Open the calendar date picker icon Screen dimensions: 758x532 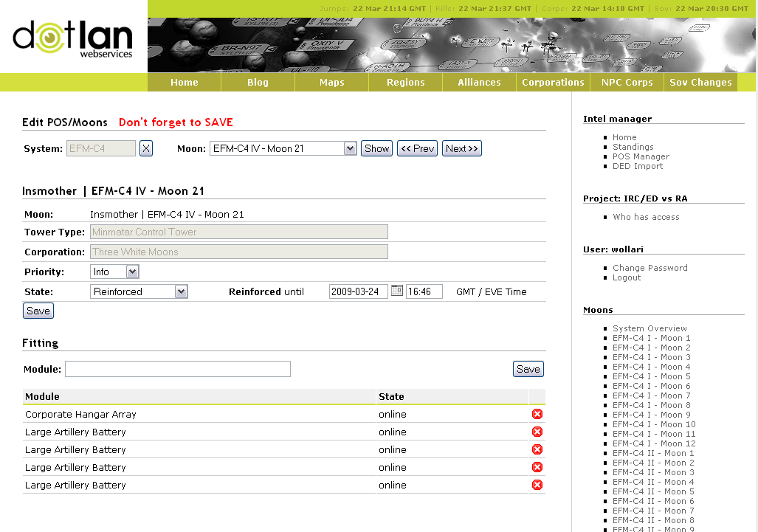click(396, 291)
